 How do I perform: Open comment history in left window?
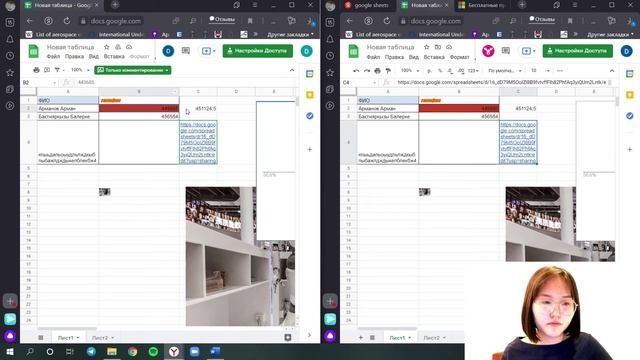(x=186, y=51)
